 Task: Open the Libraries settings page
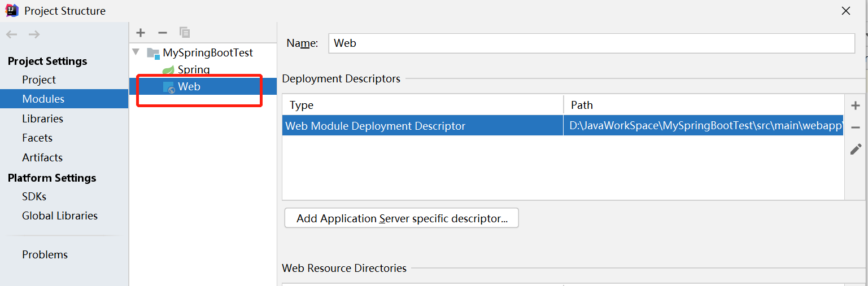click(42, 118)
